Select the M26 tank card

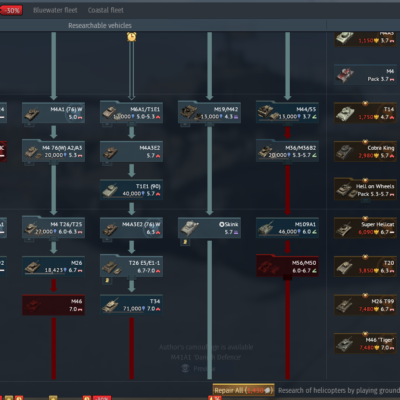coord(53,267)
